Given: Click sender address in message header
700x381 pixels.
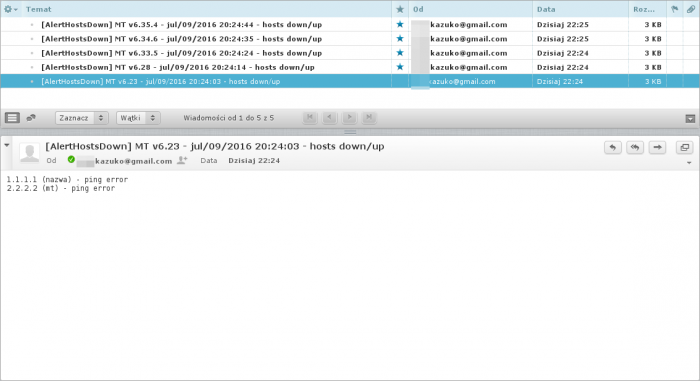Looking at the screenshot, I should tap(125, 161).
